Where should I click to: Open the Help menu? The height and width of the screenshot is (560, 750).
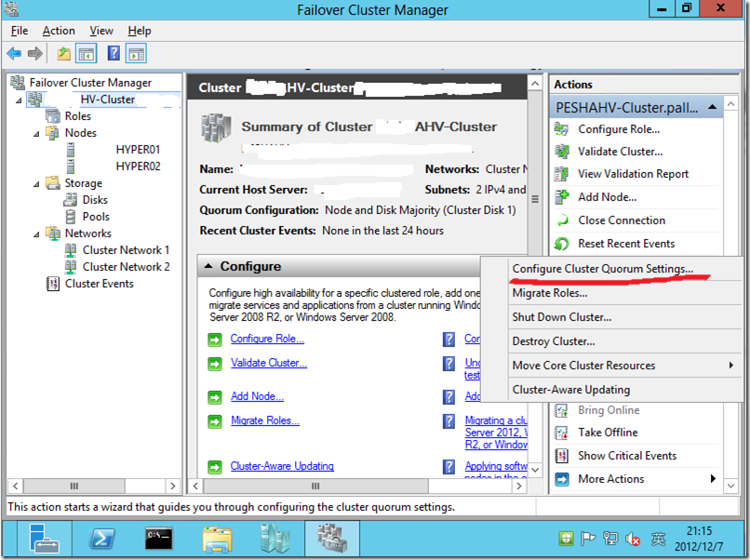tap(140, 31)
